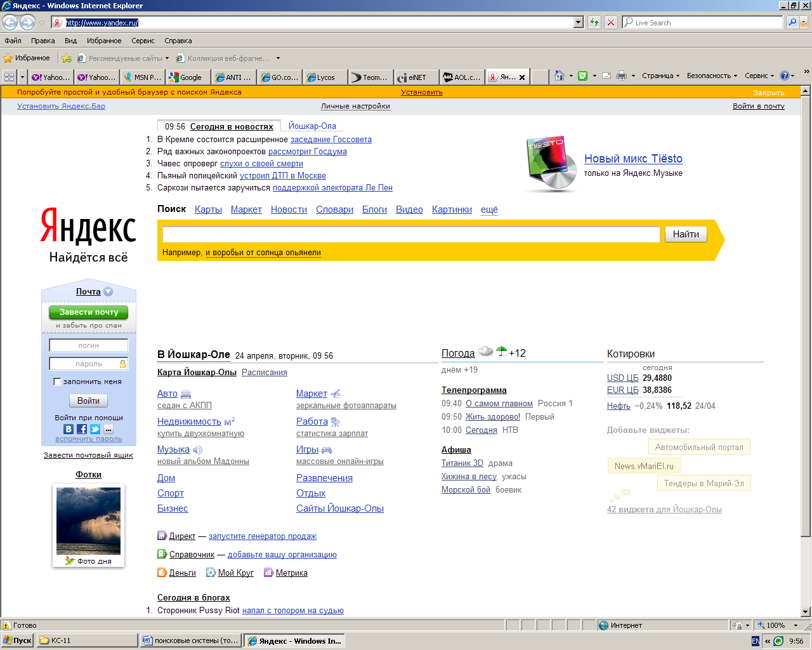Click the EN language indicator in tray
The image size is (812, 650).
pos(756,641)
